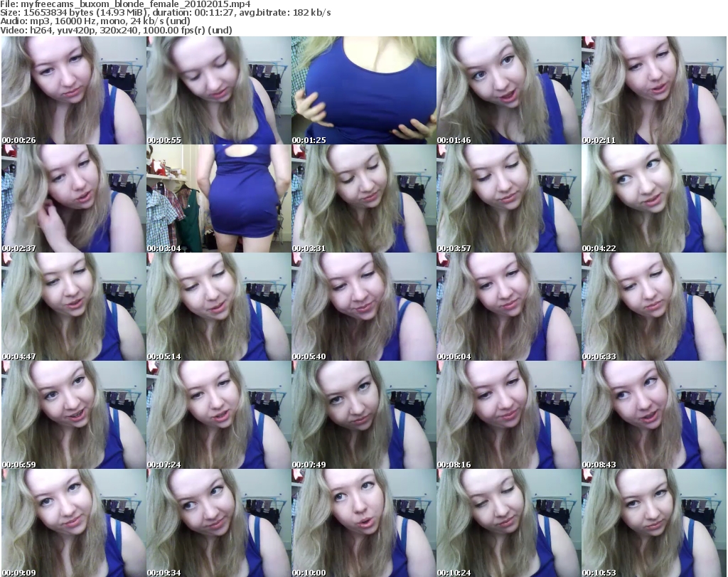
Task: Click the thumbnail timestamped 00:04:47
Action: coord(73,307)
